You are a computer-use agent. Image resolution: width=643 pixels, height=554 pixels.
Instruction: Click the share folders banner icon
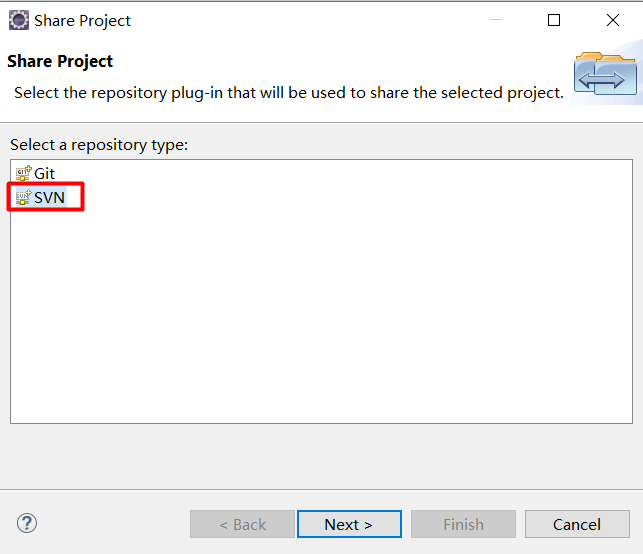pos(604,75)
